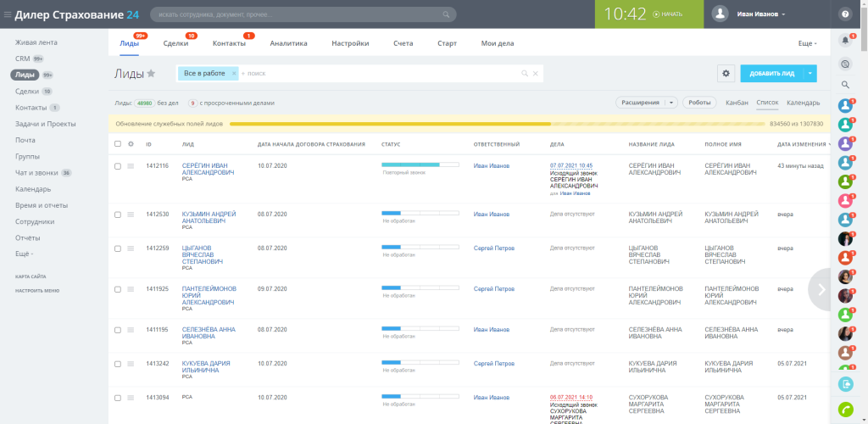Expand the Расширения dropdown arrow
Viewport: 868px width, 424px height.
[671, 103]
